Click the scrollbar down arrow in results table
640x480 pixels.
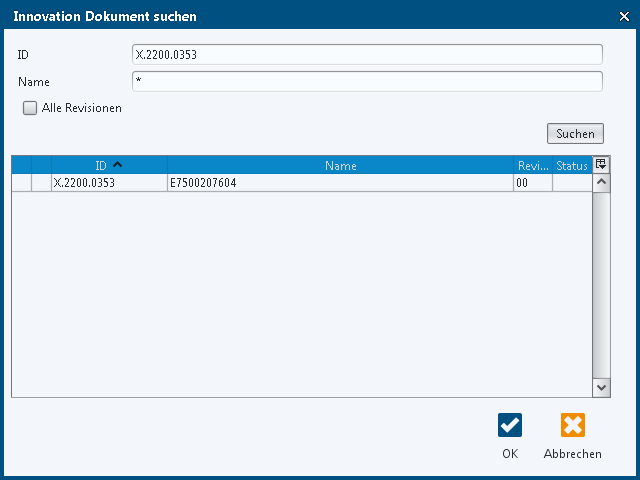(601, 387)
